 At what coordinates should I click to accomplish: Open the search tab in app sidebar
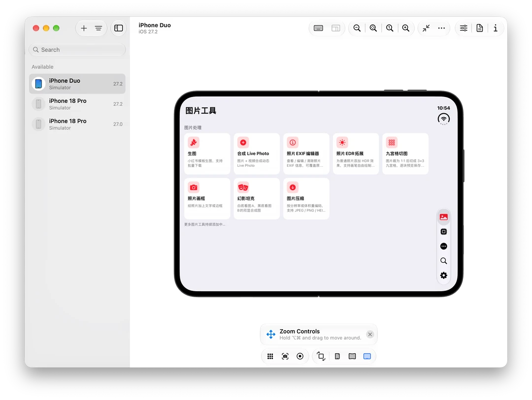pyautogui.click(x=443, y=261)
